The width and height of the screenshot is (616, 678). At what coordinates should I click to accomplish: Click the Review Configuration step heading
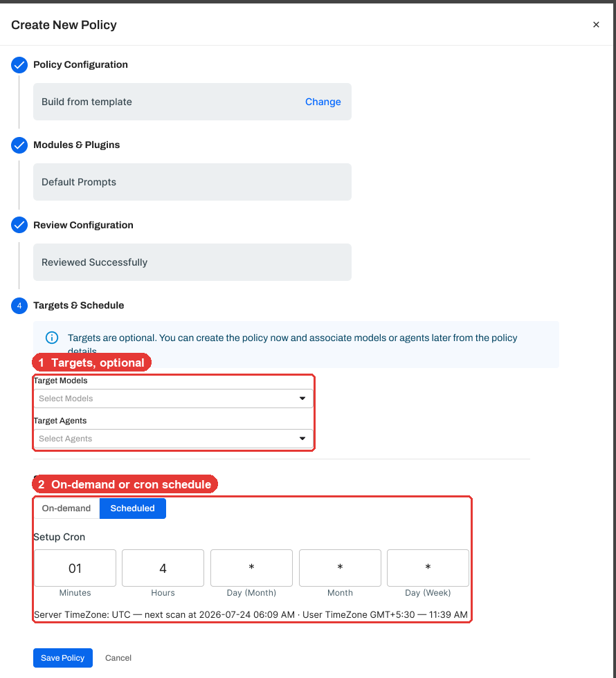point(83,225)
